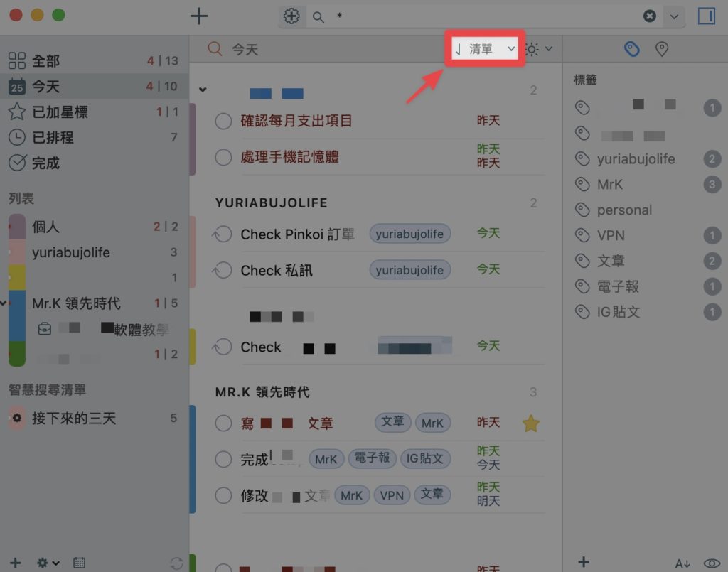
Task: Add a new list with sidebar plus button
Action: (16, 563)
